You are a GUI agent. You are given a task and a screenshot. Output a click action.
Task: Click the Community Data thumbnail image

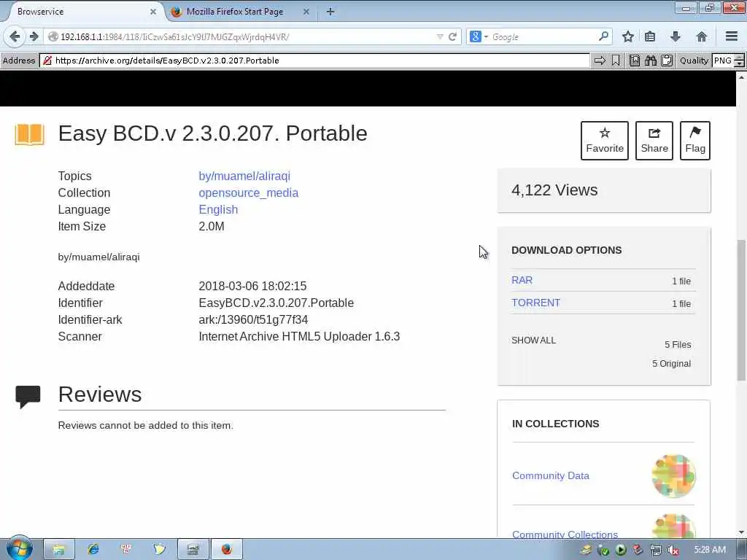pyautogui.click(x=673, y=476)
